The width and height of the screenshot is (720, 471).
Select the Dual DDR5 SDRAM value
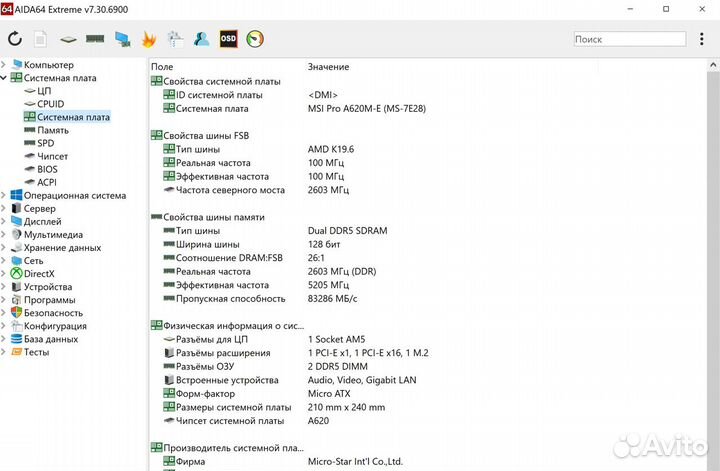(347, 230)
